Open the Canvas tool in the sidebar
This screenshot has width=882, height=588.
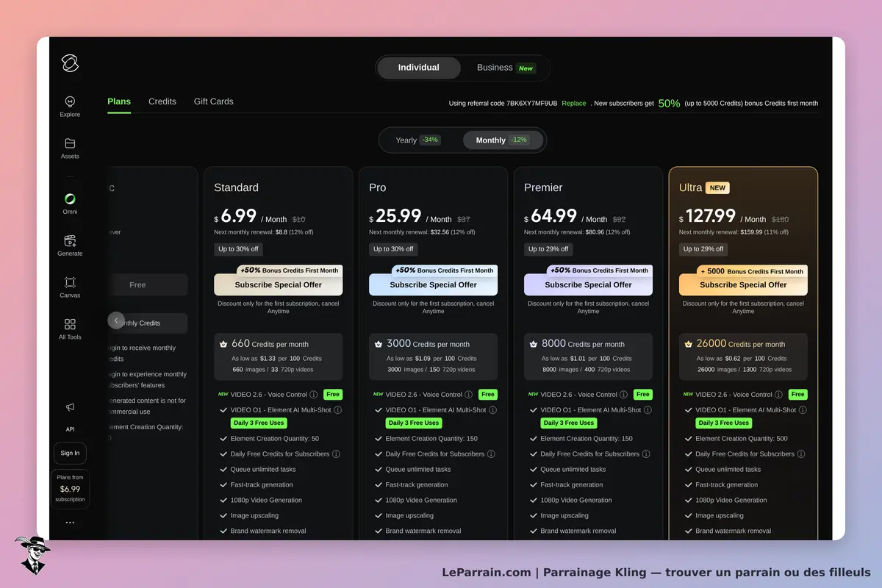(x=70, y=287)
